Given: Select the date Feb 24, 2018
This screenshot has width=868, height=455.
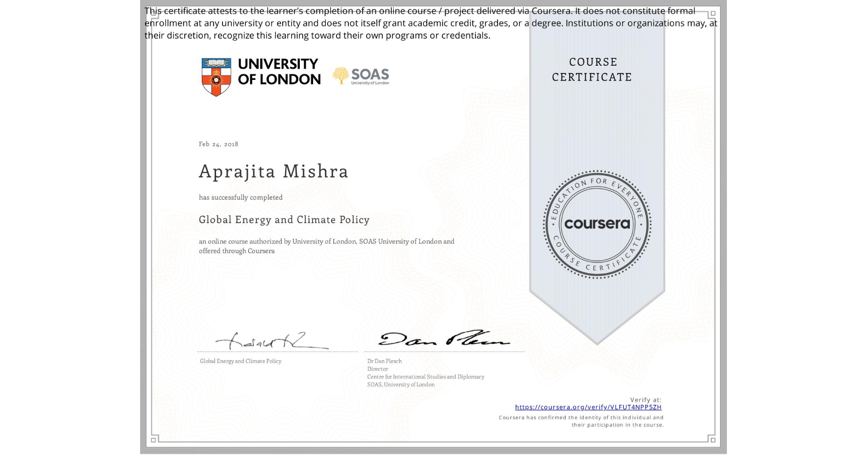Looking at the screenshot, I should click(x=218, y=144).
